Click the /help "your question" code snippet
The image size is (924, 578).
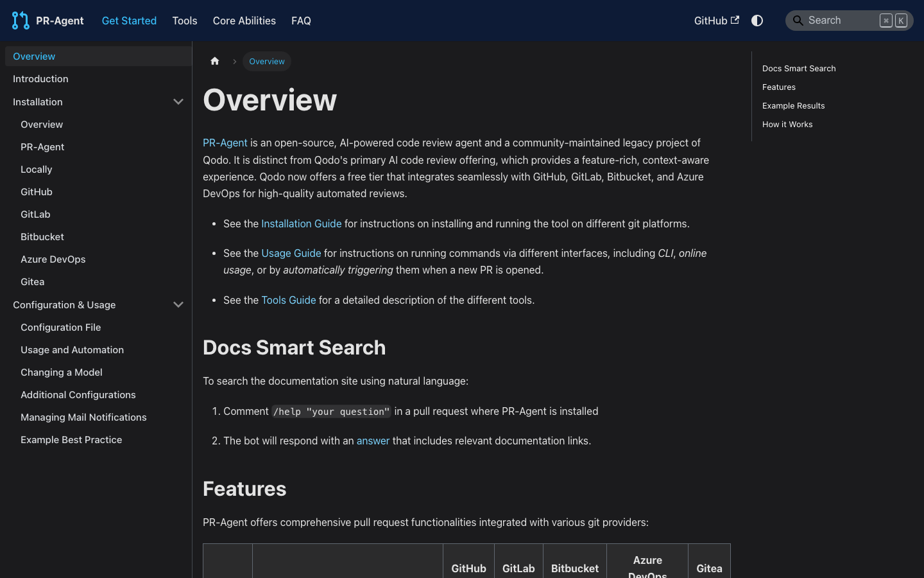(332, 411)
